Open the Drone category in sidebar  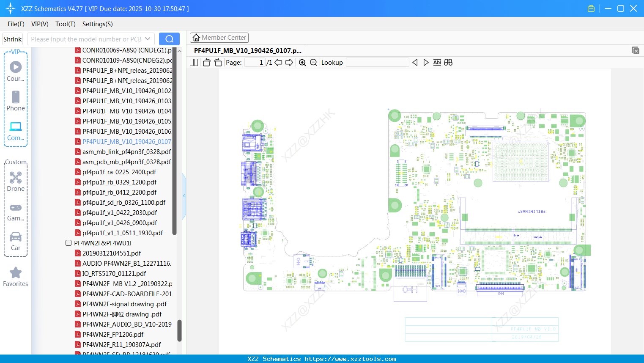16,181
